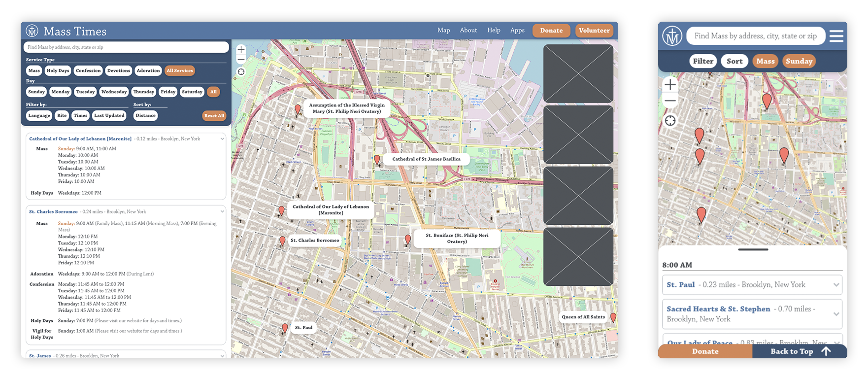Click the Cathedral of St James Basilica pin
This screenshot has height=379, width=868.
click(377, 160)
